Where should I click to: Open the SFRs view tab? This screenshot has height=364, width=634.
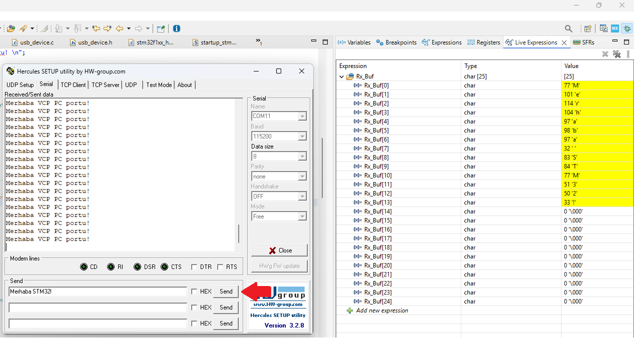tap(583, 42)
